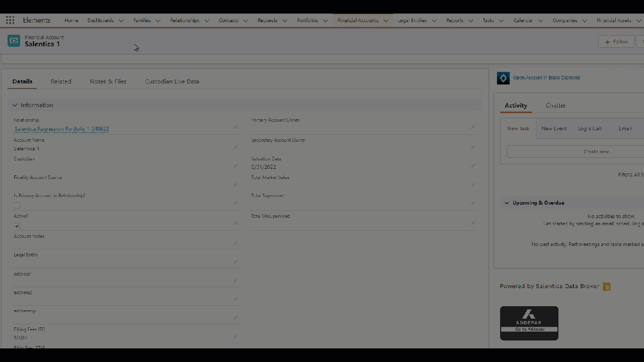Screen dimensions: 644x362
Task: Click Total Unsupervised edit pencil
Action: [x=473, y=223]
